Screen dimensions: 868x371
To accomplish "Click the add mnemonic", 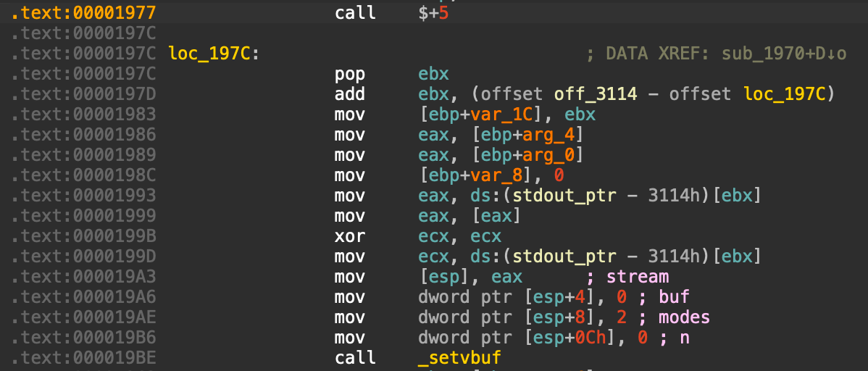I will point(350,94).
